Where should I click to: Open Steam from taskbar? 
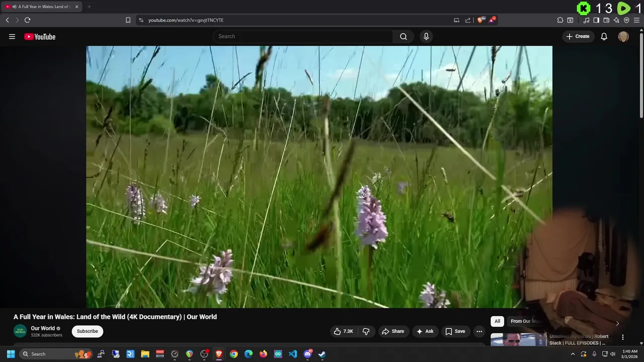pyautogui.click(x=322, y=354)
